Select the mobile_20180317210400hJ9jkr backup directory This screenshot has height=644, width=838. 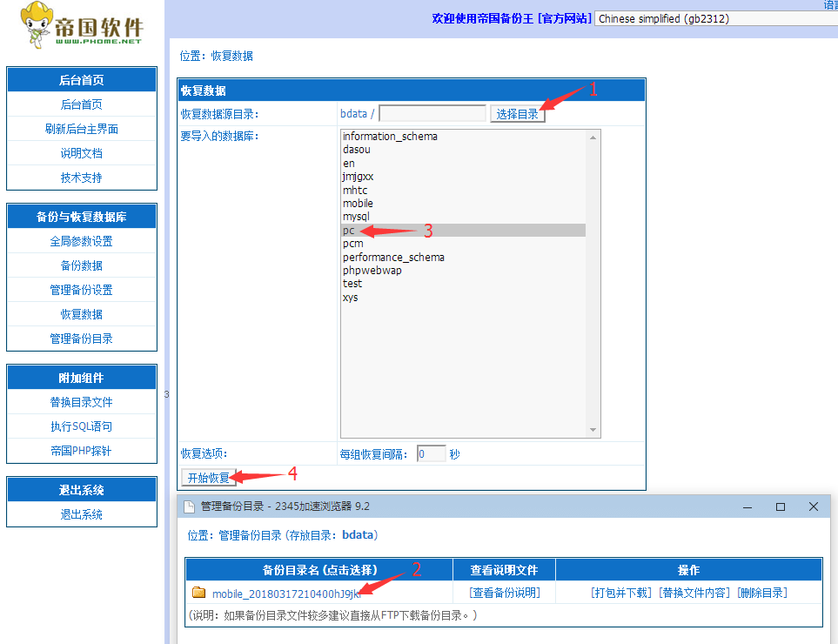click(285, 594)
